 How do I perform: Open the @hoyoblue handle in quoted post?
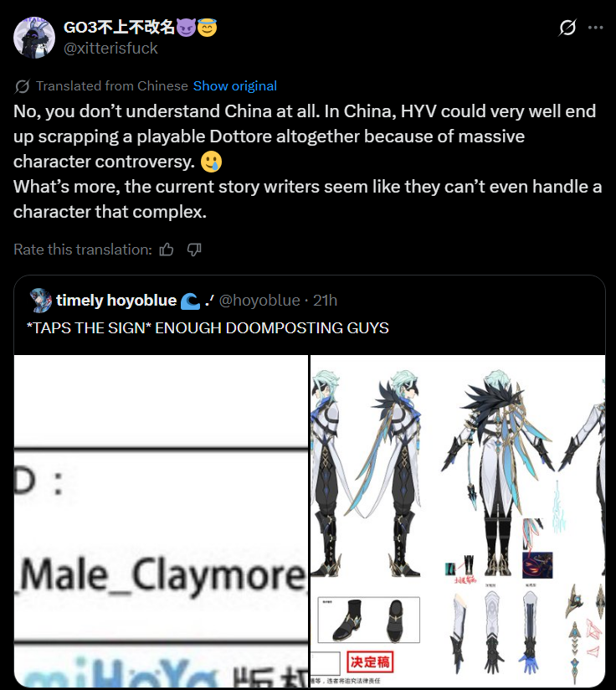(259, 300)
